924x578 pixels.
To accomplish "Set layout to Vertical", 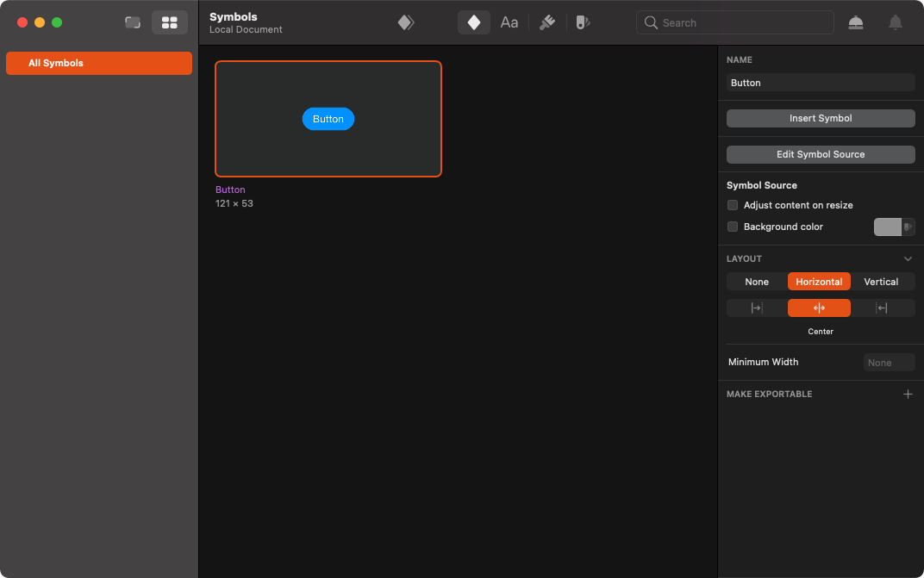I will [881, 282].
